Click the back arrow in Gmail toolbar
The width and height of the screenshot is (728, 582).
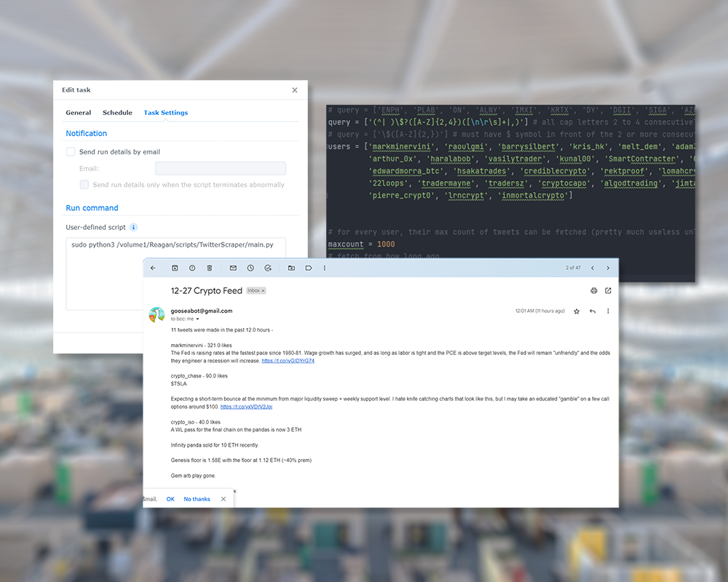(153, 268)
